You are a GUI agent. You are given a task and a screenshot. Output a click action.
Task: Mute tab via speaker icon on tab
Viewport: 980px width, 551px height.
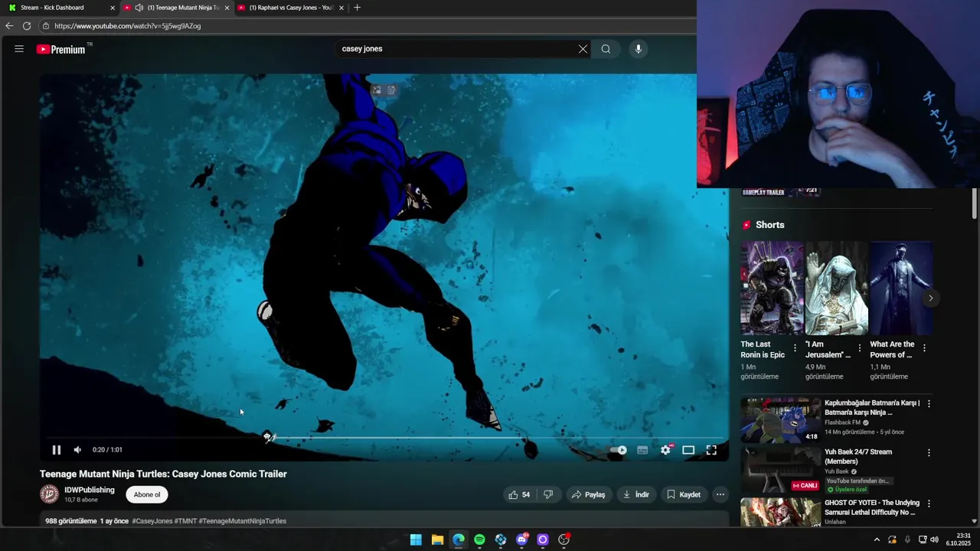point(139,8)
